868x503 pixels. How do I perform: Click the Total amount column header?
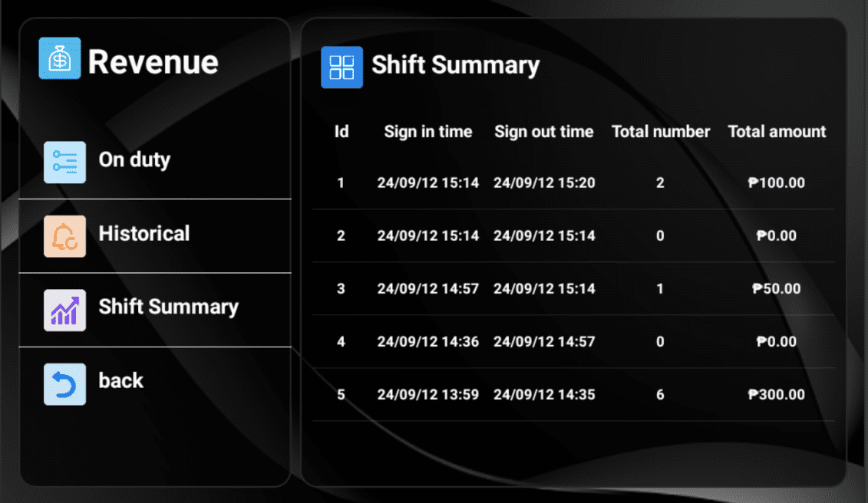coord(777,132)
